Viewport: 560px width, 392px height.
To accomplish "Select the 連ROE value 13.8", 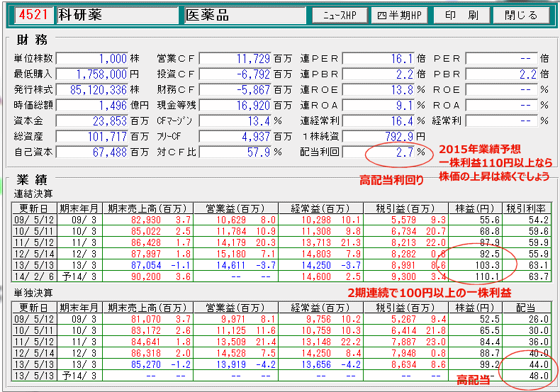I will click(x=379, y=89).
